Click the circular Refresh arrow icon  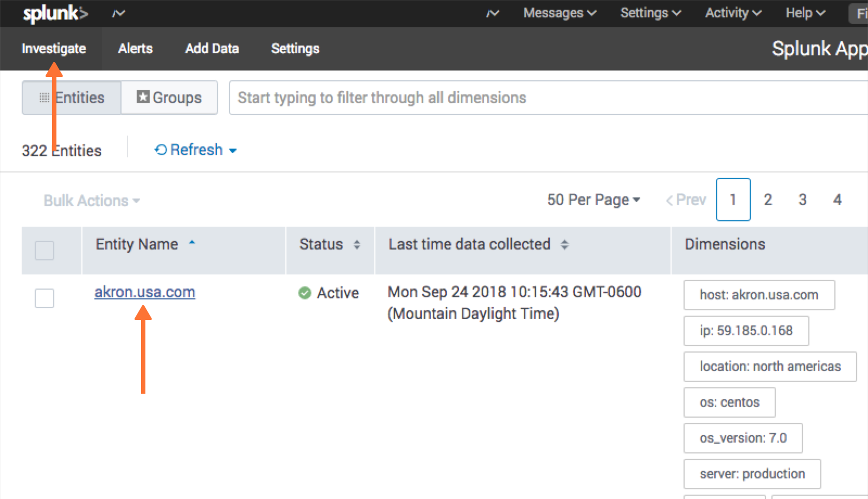coord(160,150)
